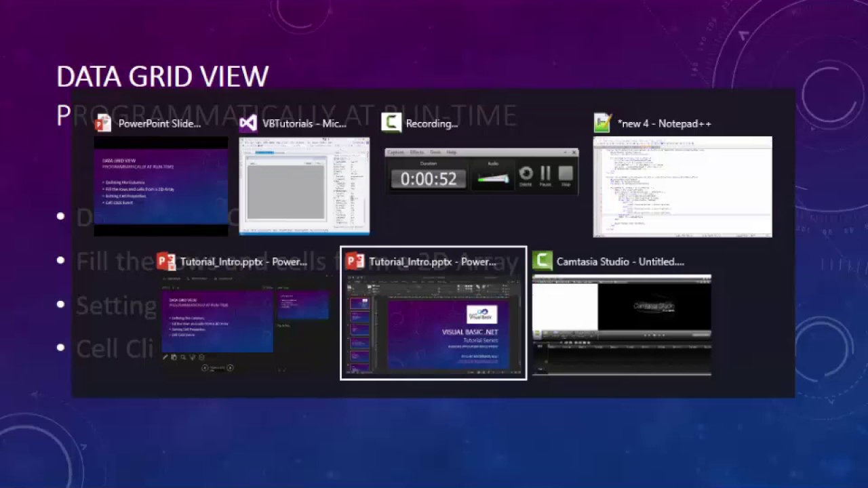This screenshot has width=868, height=488.
Task: Click the PowerPoint icon of the highlighted Tutorial_Intro.pptx
Action: pos(355,261)
